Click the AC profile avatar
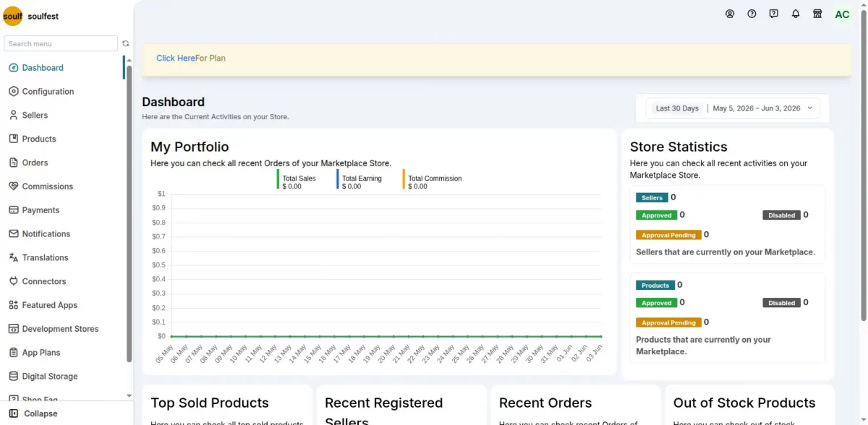Viewport: 868px width, 425px height. pyautogui.click(x=842, y=14)
